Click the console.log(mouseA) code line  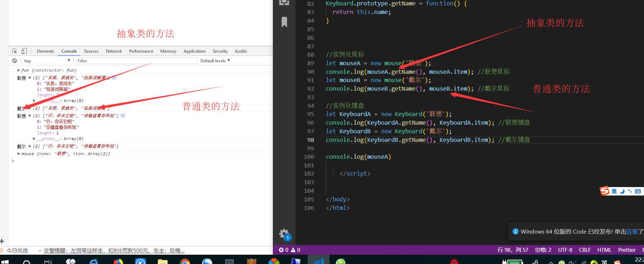tap(358, 157)
